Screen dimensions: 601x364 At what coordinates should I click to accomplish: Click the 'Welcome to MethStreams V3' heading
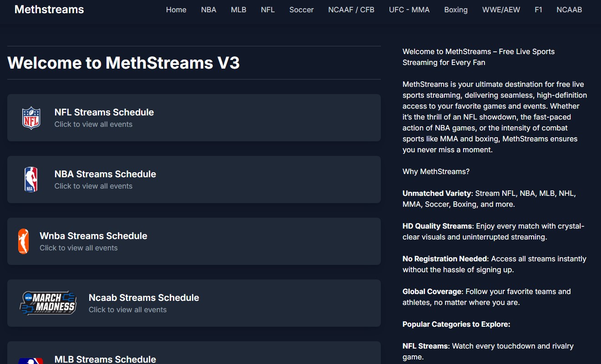(123, 63)
